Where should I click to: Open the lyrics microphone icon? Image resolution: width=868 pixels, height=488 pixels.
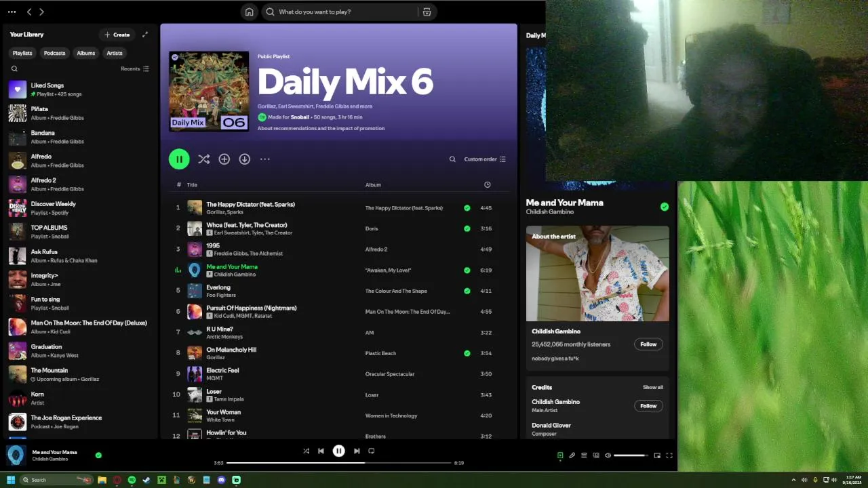point(572,455)
